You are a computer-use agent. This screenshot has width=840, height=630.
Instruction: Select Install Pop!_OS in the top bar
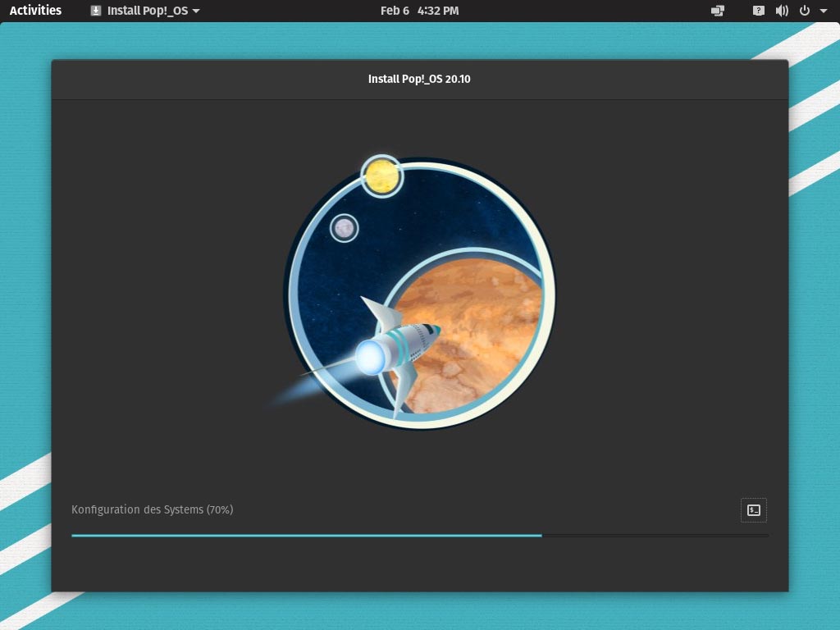click(x=148, y=11)
